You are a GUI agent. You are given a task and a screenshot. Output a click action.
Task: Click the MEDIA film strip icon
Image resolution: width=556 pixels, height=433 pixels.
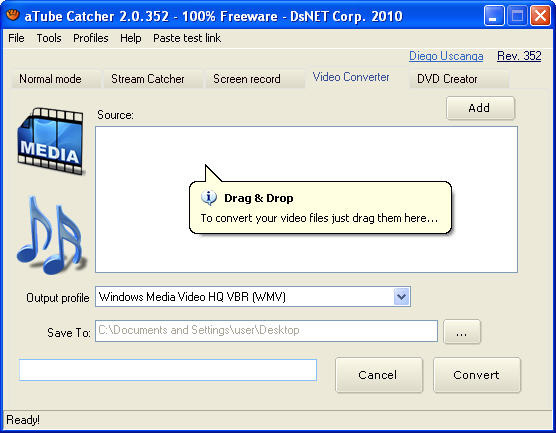pyautogui.click(x=50, y=141)
